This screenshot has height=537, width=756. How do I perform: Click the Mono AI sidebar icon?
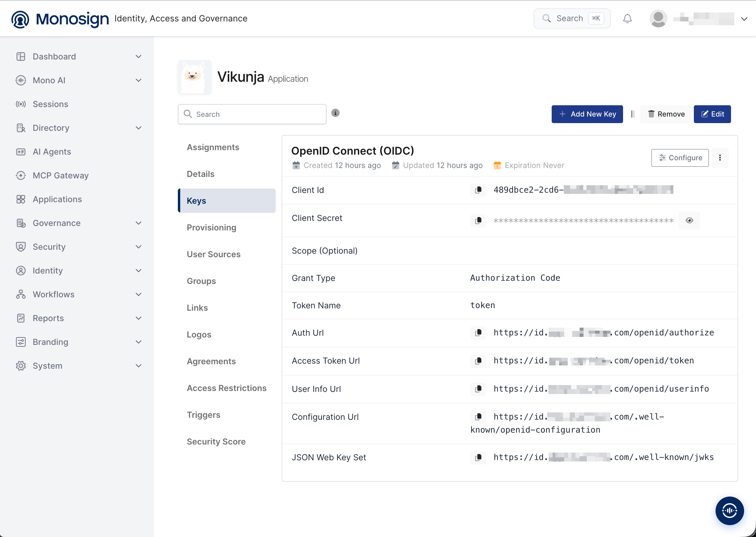pyautogui.click(x=21, y=80)
